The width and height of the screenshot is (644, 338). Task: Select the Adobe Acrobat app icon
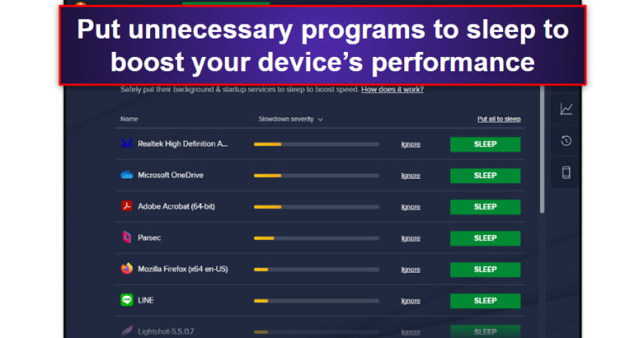(x=127, y=206)
